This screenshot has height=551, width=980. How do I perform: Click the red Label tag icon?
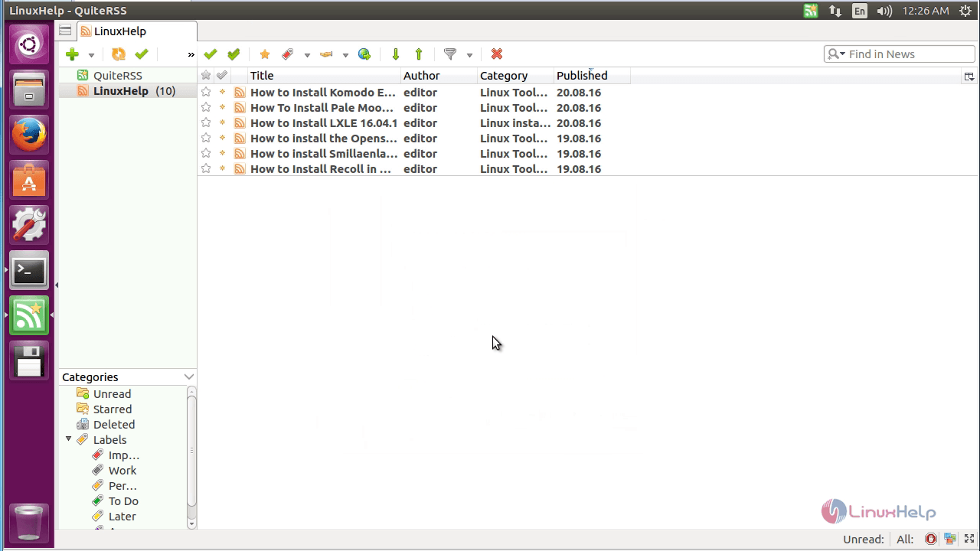[x=288, y=54]
